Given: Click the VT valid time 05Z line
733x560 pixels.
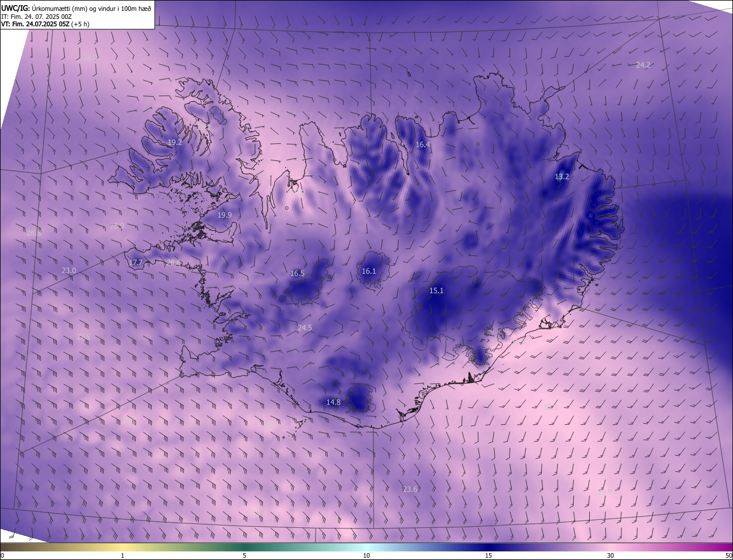Looking at the screenshot, I should (x=45, y=24).
